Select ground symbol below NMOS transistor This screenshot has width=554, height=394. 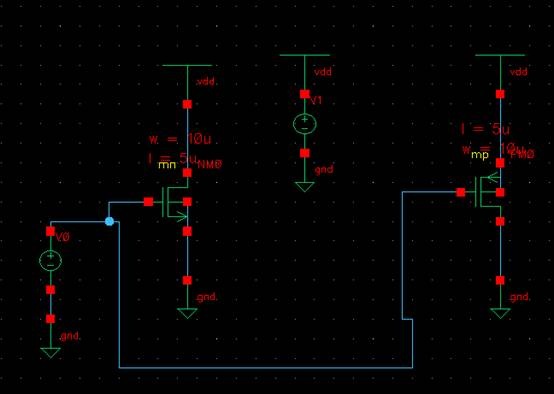tap(187, 313)
